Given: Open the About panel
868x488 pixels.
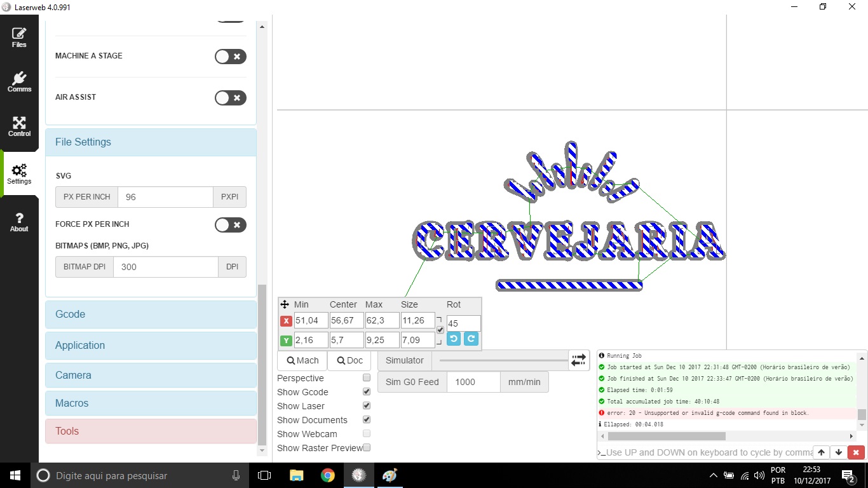Looking at the screenshot, I should pos(19,222).
